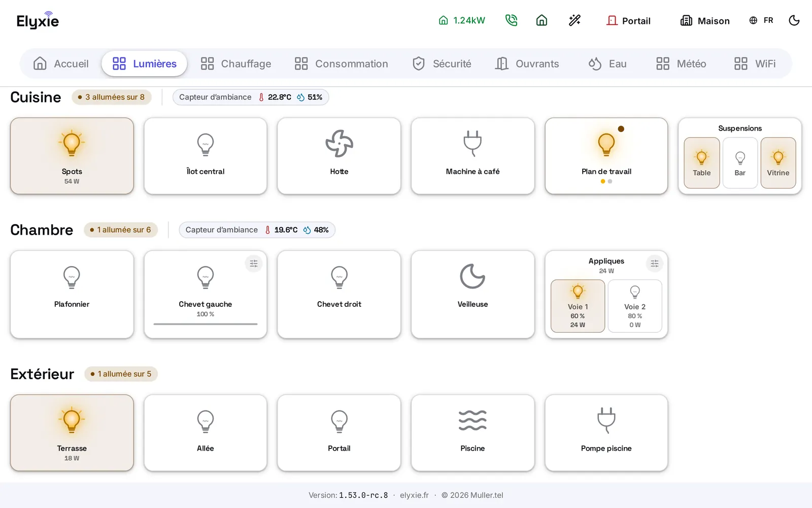
Task: Go to the Météo tab
Action: 681,63
